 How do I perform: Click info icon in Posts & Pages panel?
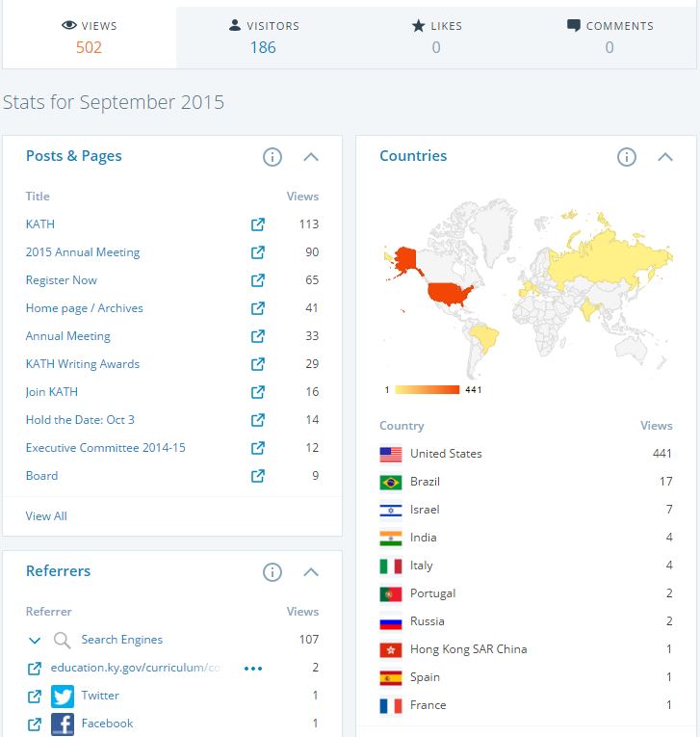[x=272, y=157]
